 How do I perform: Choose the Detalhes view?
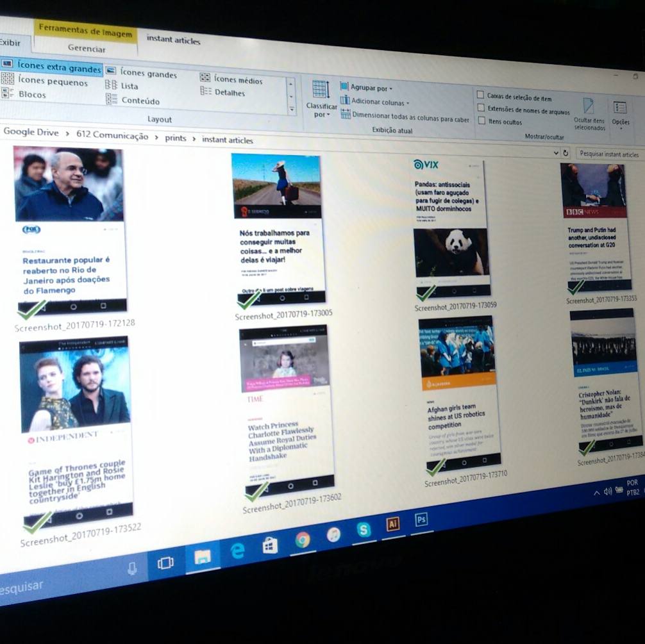(222, 92)
